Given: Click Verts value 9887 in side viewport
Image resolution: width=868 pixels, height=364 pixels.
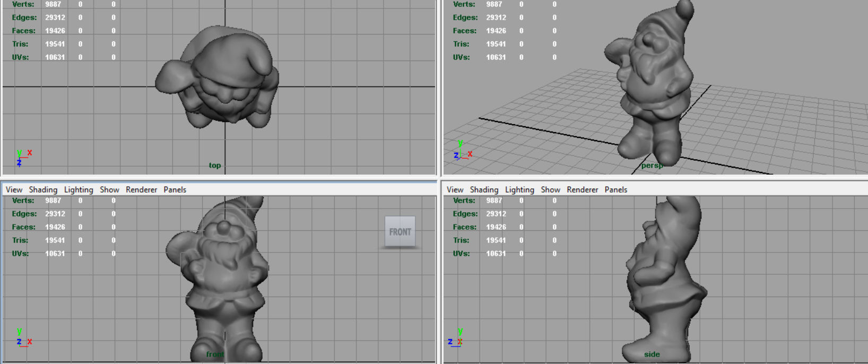Looking at the screenshot, I should [x=494, y=201].
